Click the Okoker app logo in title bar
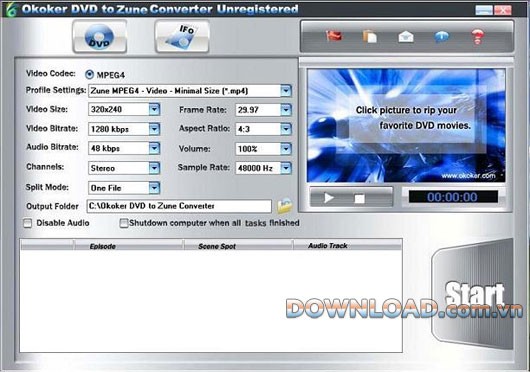The height and width of the screenshot is (372, 530). click(x=11, y=9)
